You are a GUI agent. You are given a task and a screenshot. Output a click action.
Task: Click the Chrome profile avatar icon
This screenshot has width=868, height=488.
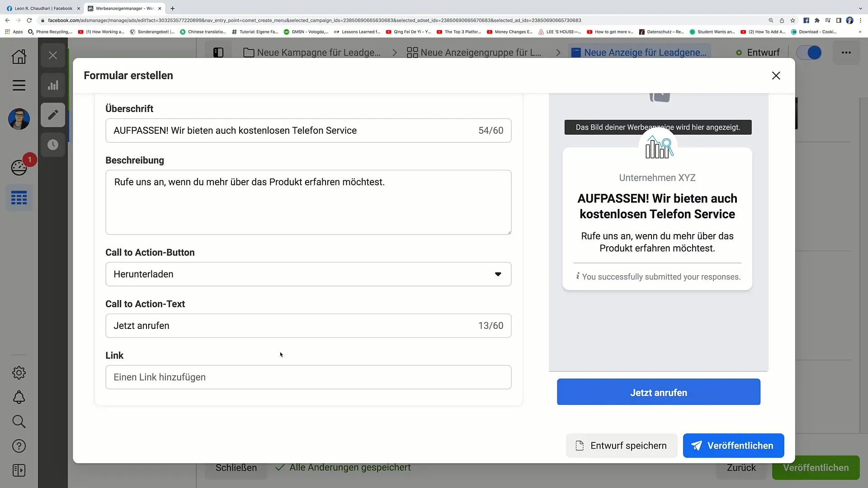[x=849, y=20]
